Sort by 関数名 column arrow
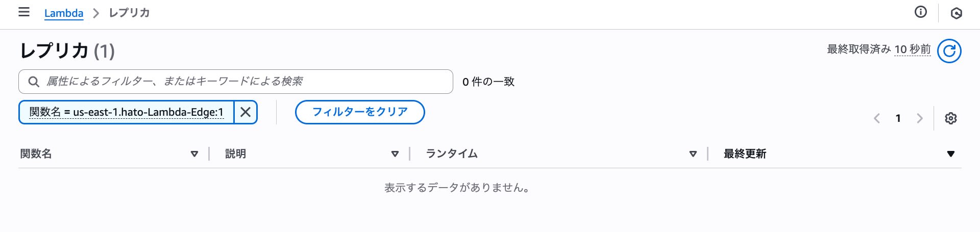Image resolution: width=980 pixels, height=232 pixels. click(x=194, y=154)
